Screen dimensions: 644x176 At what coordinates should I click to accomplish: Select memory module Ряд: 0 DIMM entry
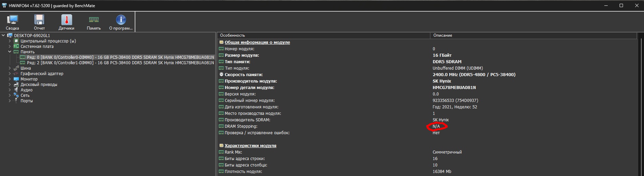(x=120, y=57)
